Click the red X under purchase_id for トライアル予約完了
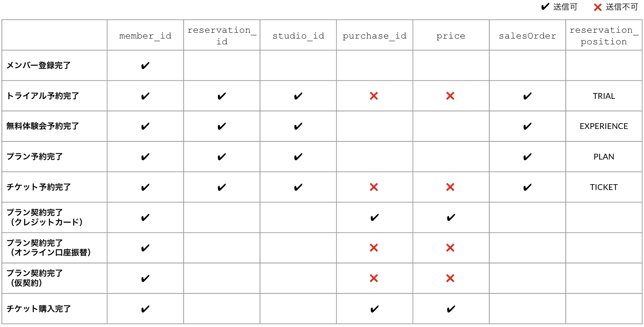Screen dimensions: 644x327 pos(374,96)
